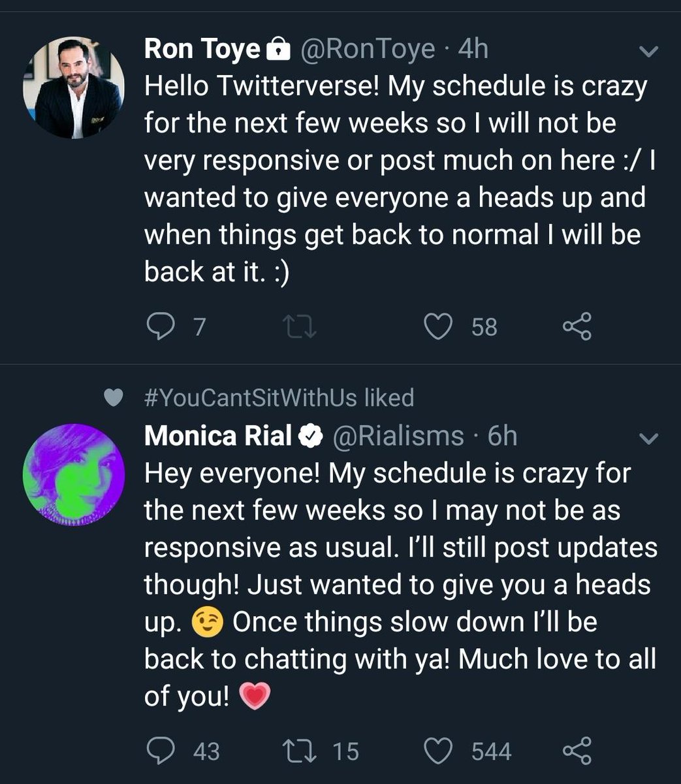Click the verified badge beside Monica Rial
This screenshot has height=784, width=681.
pyautogui.click(x=311, y=436)
